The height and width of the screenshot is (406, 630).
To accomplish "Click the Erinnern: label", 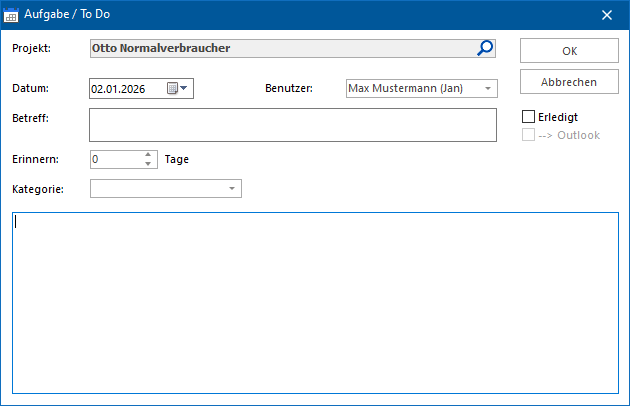I will click(x=35, y=159).
